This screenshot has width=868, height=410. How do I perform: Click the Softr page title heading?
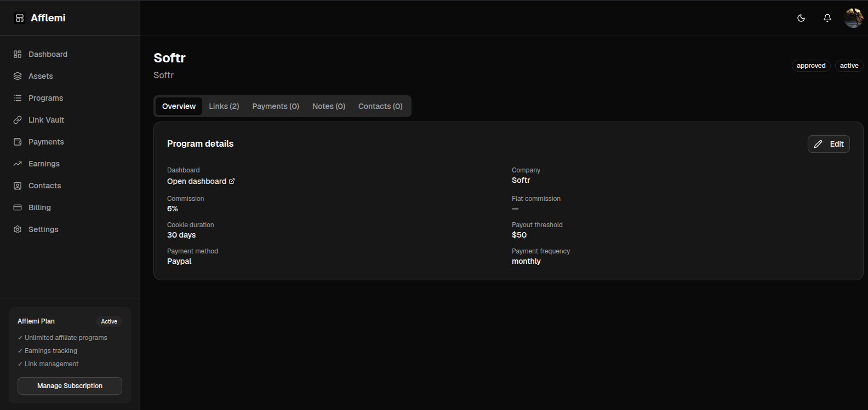pos(169,58)
